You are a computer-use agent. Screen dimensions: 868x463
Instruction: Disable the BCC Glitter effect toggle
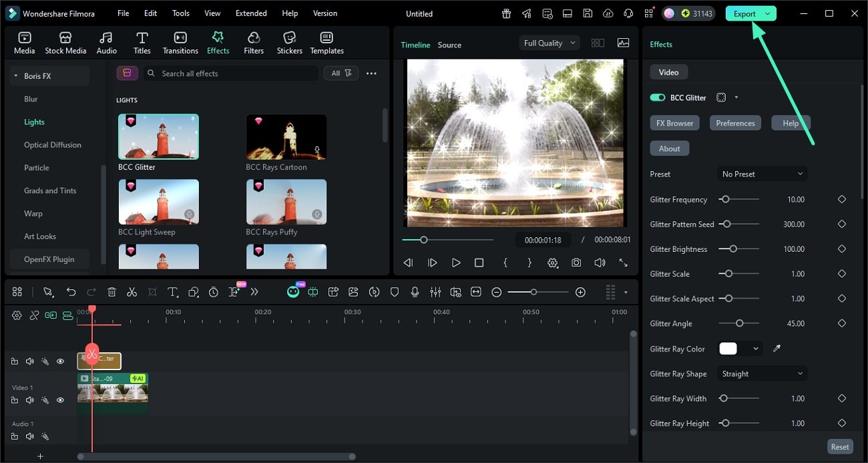(657, 97)
